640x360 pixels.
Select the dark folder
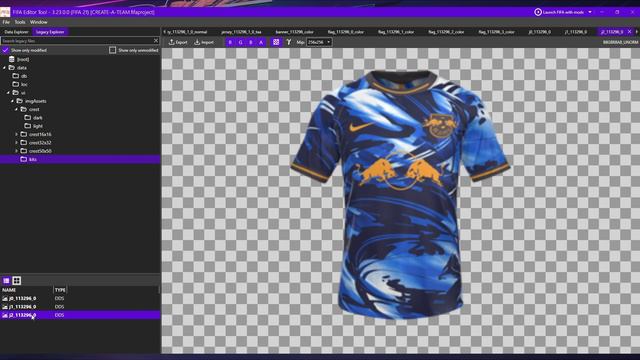pyautogui.click(x=33, y=118)
